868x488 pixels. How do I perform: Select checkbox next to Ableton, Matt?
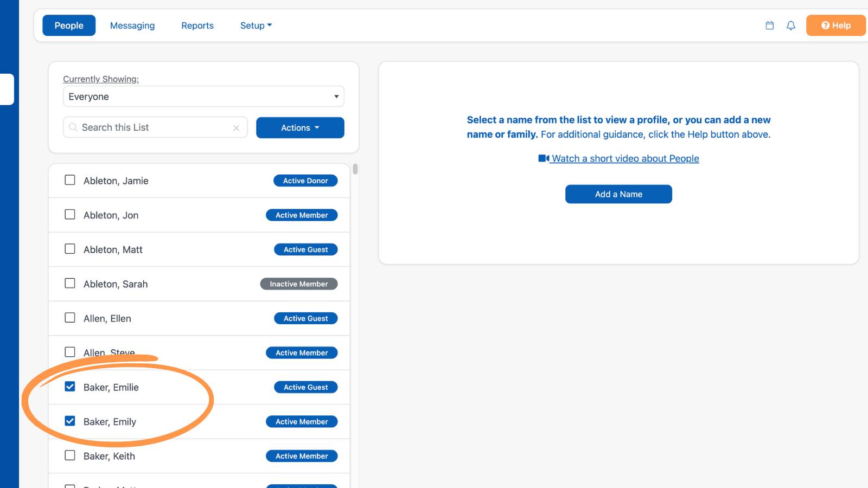coord(70,249)
